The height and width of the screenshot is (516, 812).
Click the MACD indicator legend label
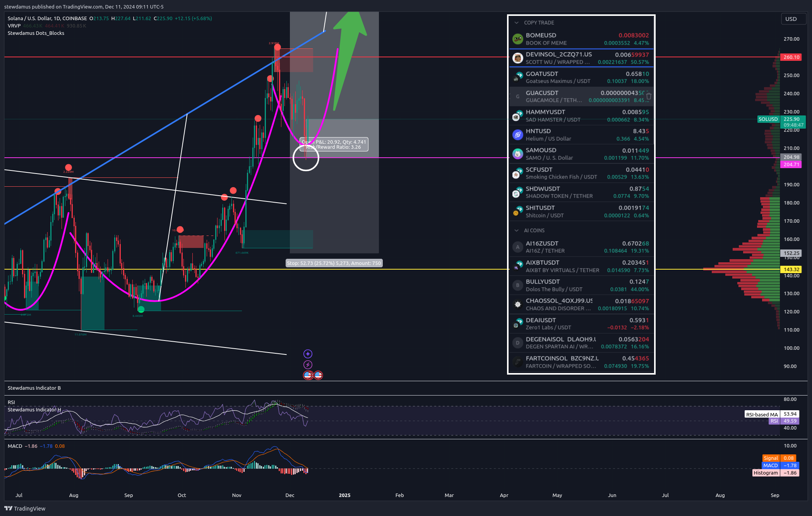(15, 446)
